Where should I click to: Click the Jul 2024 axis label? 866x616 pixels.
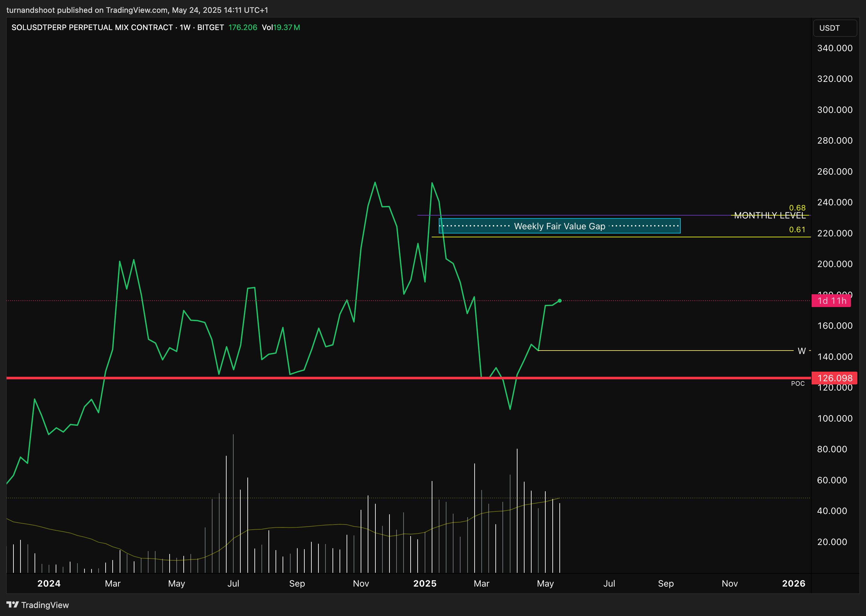(233, 583)
